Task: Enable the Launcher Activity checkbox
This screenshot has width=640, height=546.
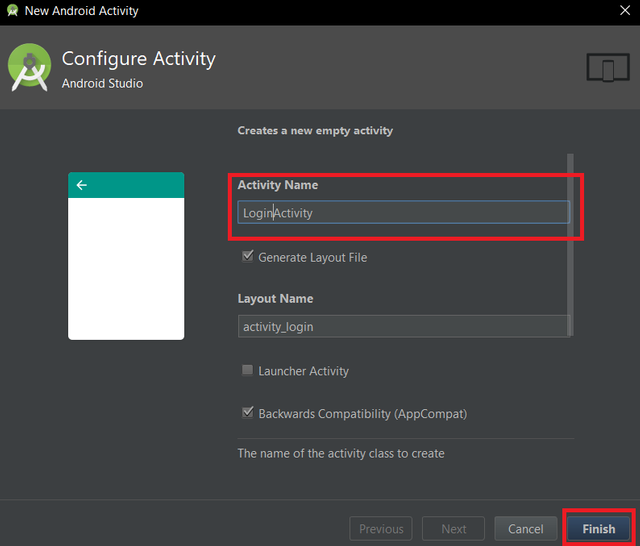Action: (248, 371)
